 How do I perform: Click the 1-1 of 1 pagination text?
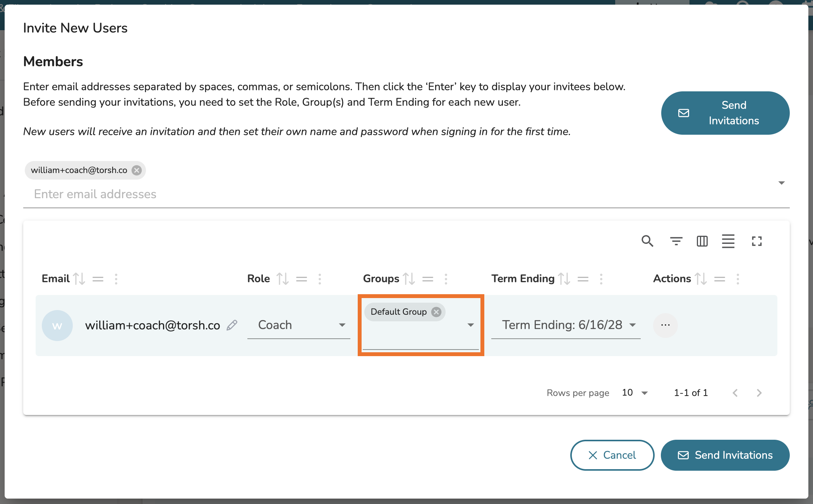pos(691,393)
